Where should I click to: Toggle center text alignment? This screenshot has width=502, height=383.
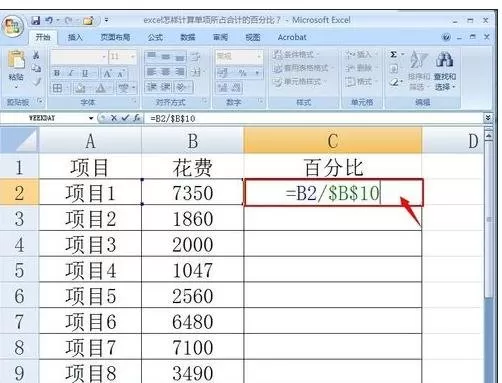[x=166, y=72]
